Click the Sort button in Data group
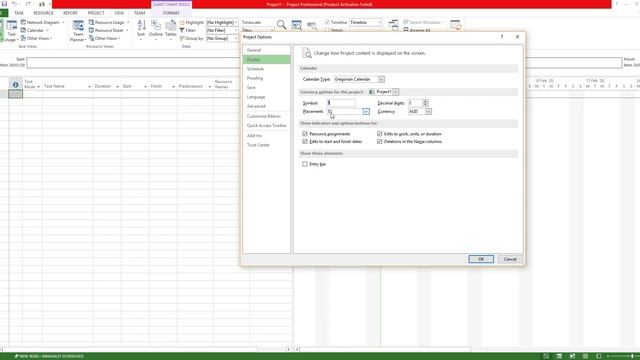Image resolution: width=640 pixels, height=360 pixels. pyautogui.click(x=141, y=29)
